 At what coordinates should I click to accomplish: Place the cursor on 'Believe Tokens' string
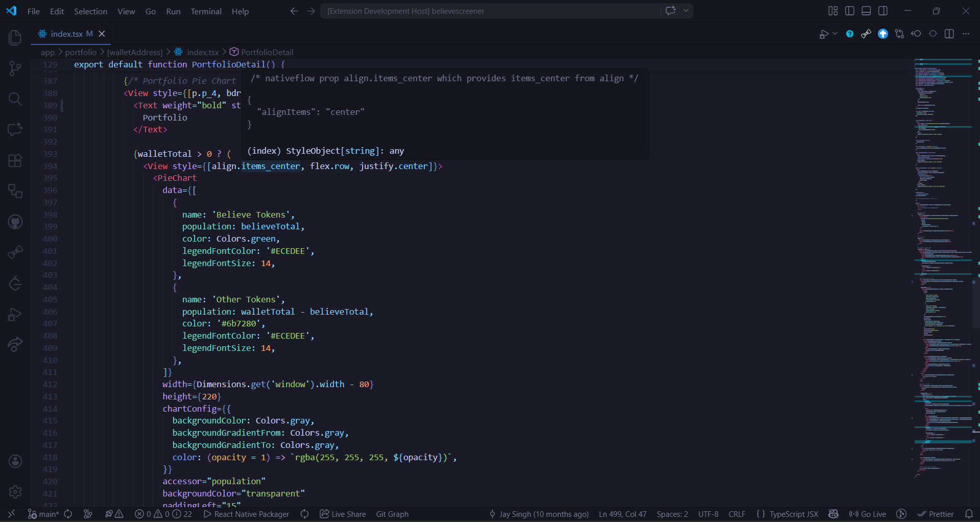250,215
